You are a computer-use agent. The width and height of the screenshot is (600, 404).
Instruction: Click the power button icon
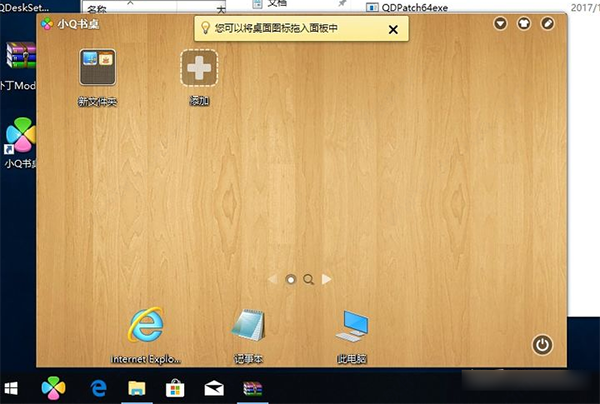pos(542,345)
